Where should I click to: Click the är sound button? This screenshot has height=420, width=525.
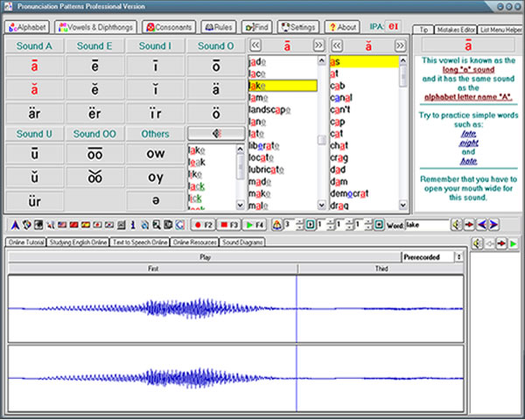tap(34, 114)
